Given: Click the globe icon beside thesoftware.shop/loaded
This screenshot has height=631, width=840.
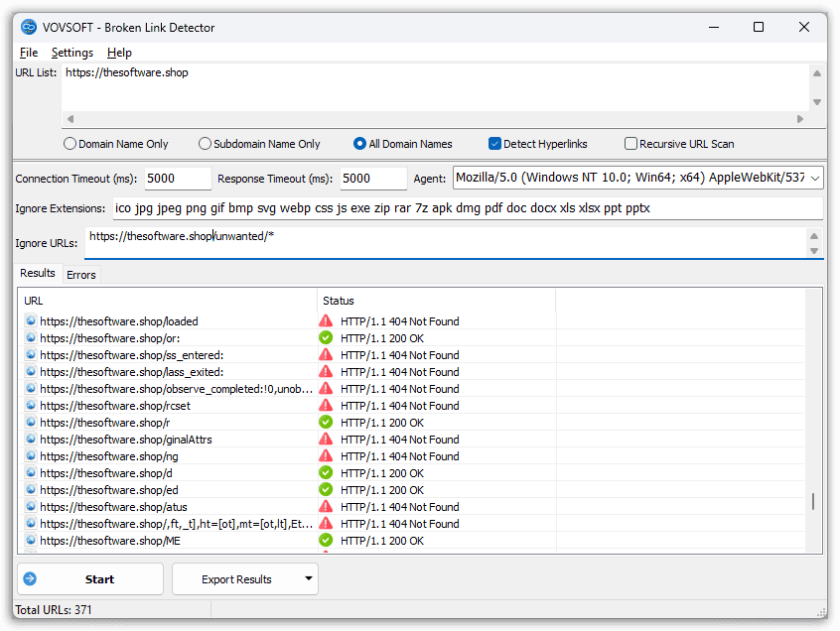Looking at the screenshot, I should coord(31,320).
